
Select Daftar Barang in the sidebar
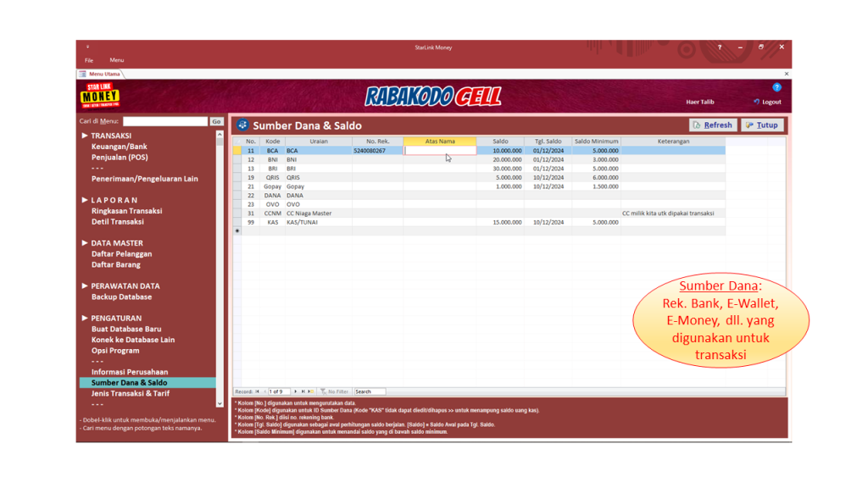click(x=115, y=264)
